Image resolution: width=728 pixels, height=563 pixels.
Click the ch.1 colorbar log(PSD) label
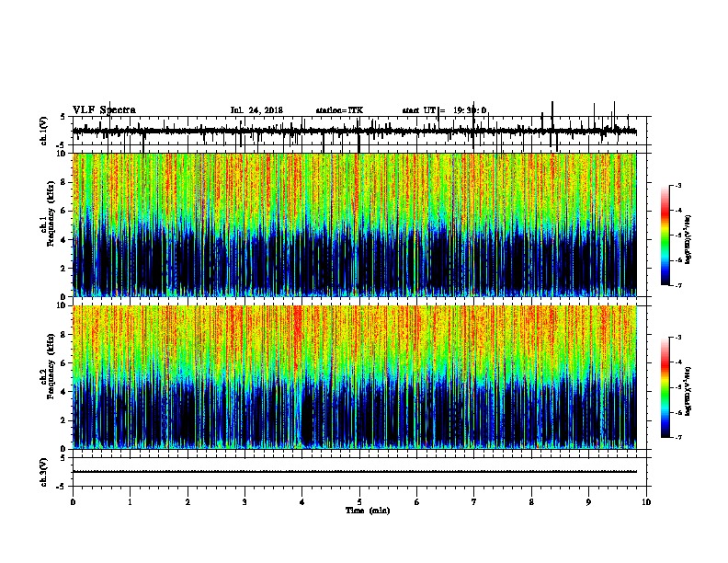click(x=688, y=239)
